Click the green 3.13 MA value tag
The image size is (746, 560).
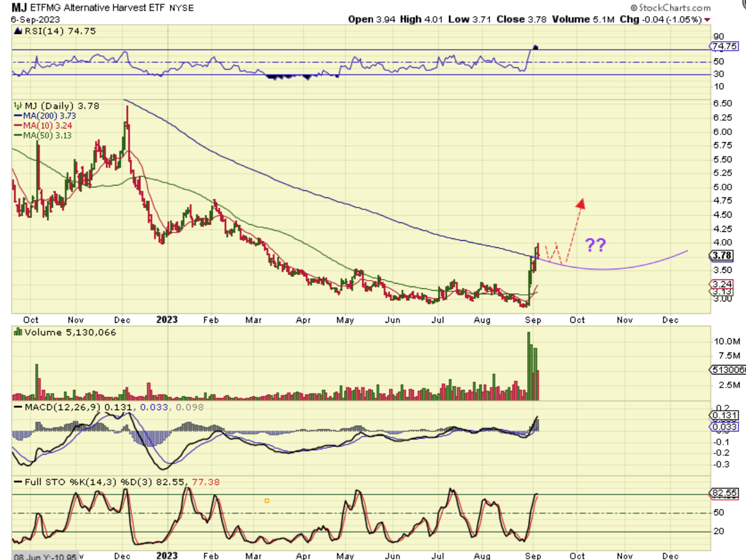tap(722, 292)
